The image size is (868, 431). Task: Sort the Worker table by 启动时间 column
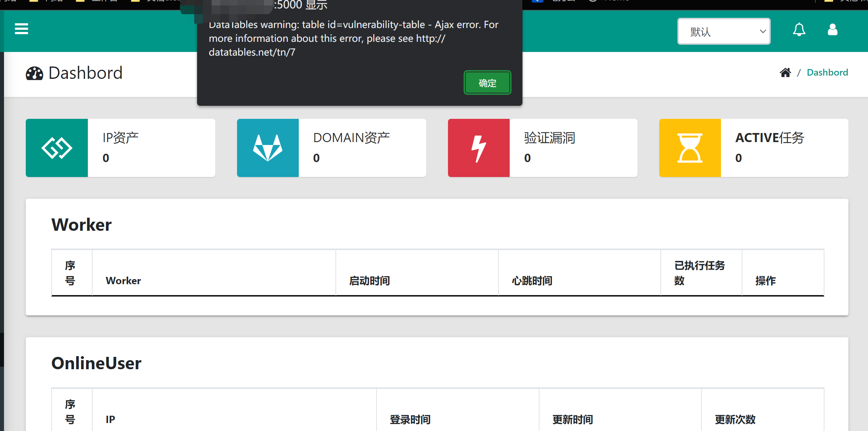[369, 281]
